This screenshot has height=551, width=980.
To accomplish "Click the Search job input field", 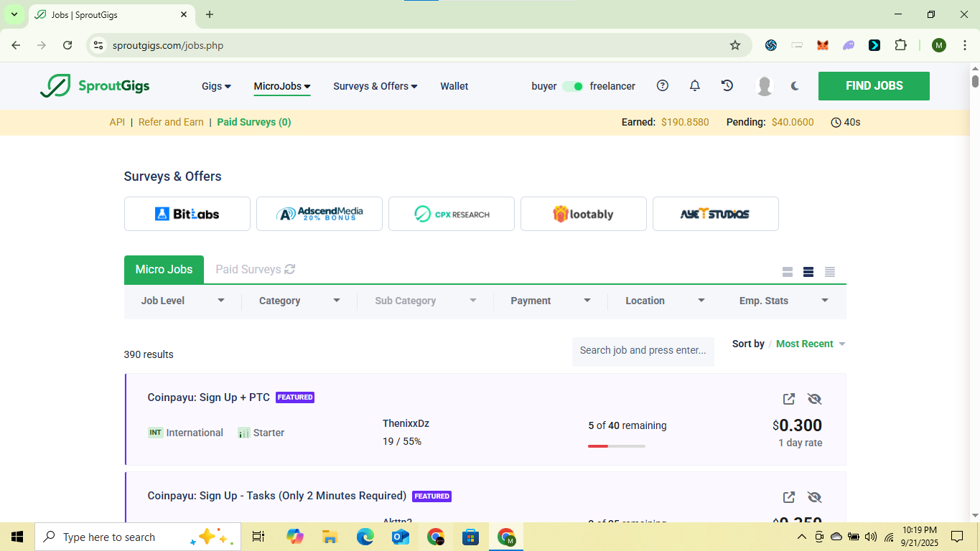I will click(643, 351).
